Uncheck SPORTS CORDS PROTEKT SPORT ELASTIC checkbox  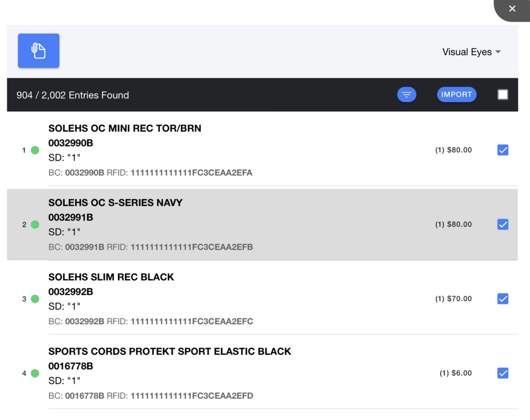503,373
